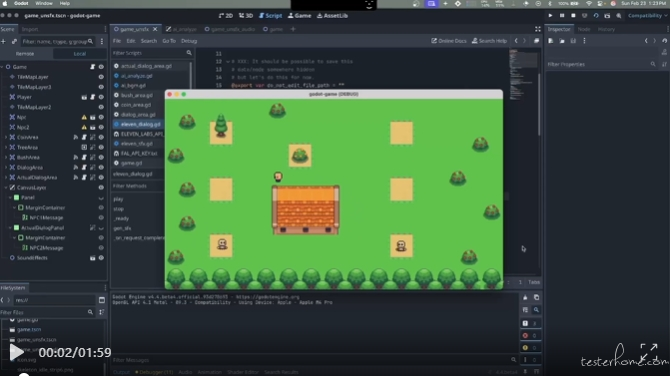The width and height of the screenshot is (670, 376).
Task: Collapse the Game root node
Action: (3, 67)
